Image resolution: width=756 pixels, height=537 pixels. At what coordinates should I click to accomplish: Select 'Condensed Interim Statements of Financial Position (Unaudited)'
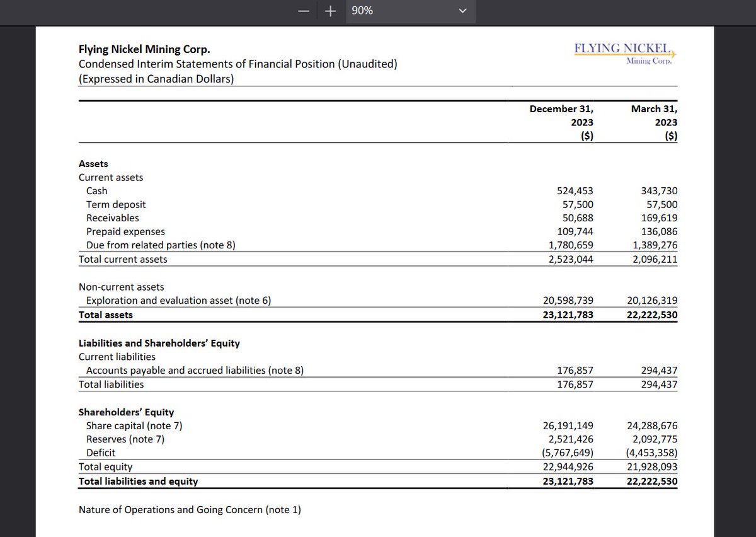pos(238,64)
